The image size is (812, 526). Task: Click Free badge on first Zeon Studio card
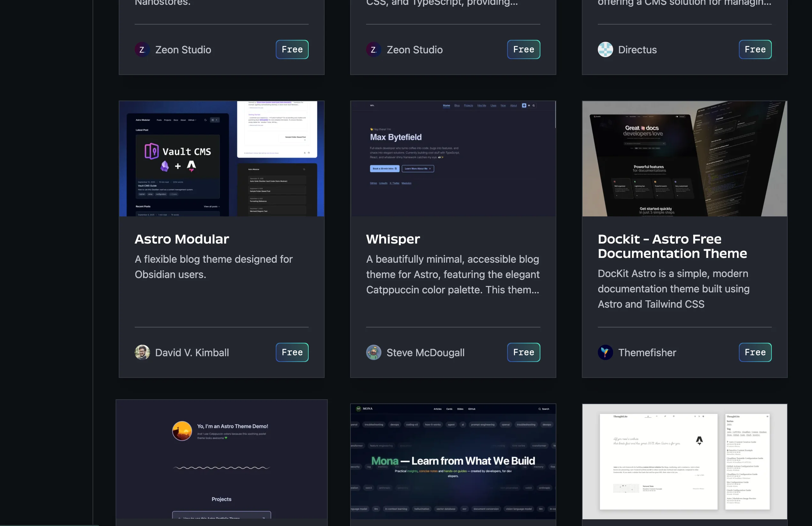point(292,49)
